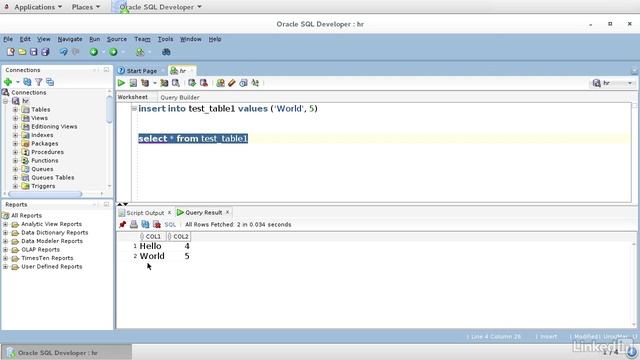Expand the Views node
This screenshot has height=360, width=640.
tap(15, 118)
